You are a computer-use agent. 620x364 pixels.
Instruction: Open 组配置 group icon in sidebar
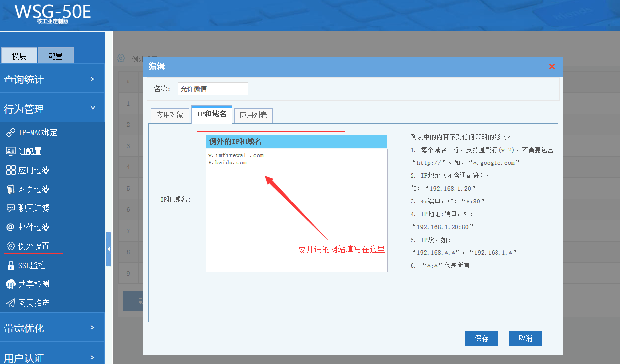(10, 152)
